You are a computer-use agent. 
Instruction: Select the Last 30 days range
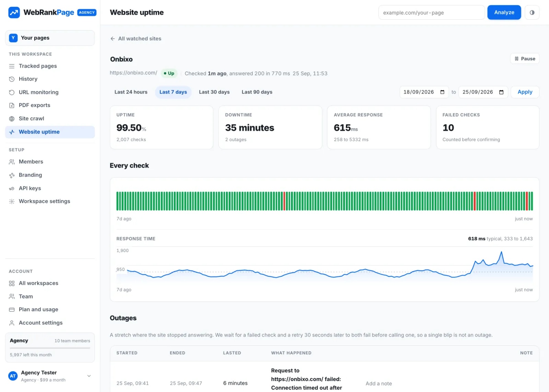[x=214, y=92]
